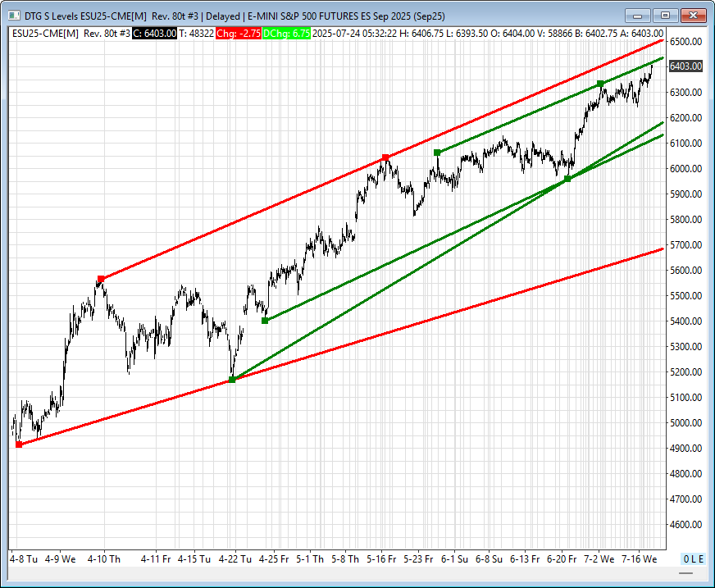Image resolution: width=715 pixels, height=588 pixels.
Task: Click the B: 6402.75 bid value
Action: [x=596, y=34]
